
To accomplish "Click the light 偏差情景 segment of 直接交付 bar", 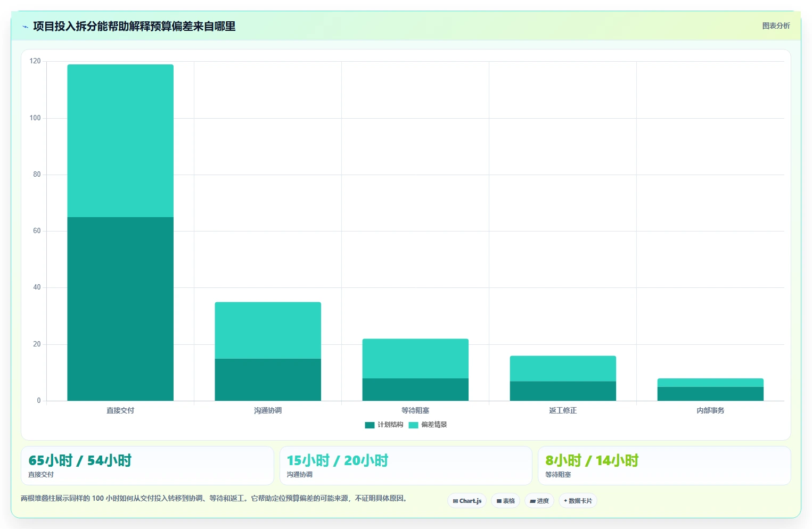I will coord(120,140).
